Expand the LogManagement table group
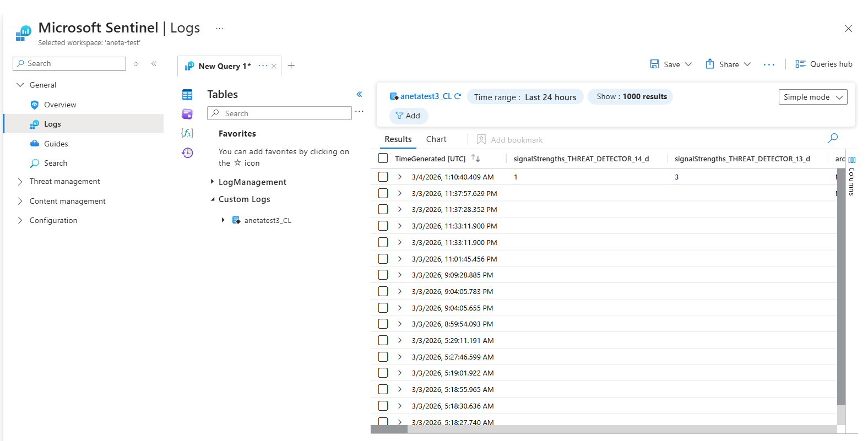 point(212,181)
